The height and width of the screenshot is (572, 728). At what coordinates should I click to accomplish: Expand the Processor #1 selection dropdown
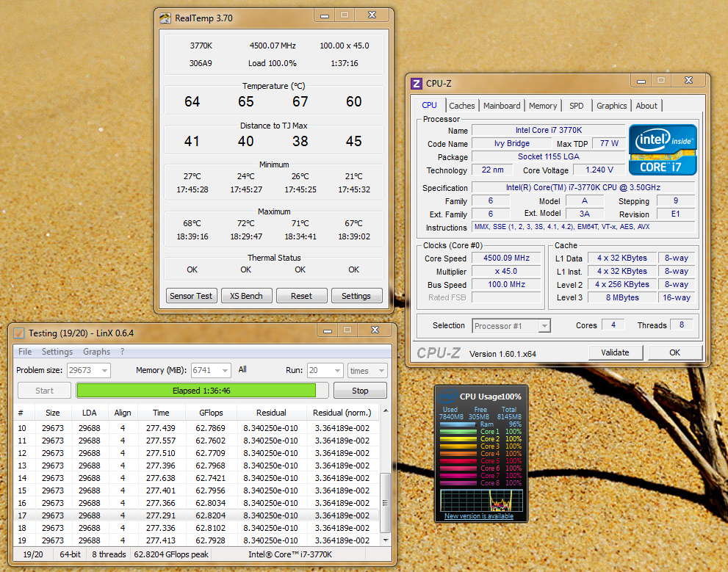click(x=544, y=326)
